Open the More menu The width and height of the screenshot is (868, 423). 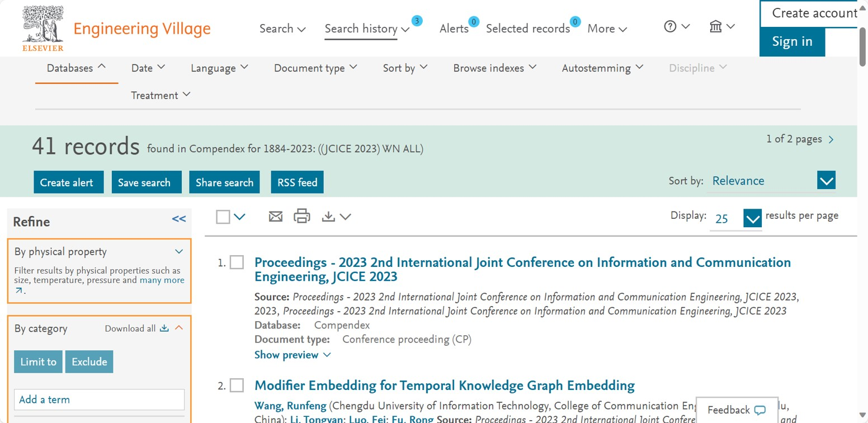(607, 29)
